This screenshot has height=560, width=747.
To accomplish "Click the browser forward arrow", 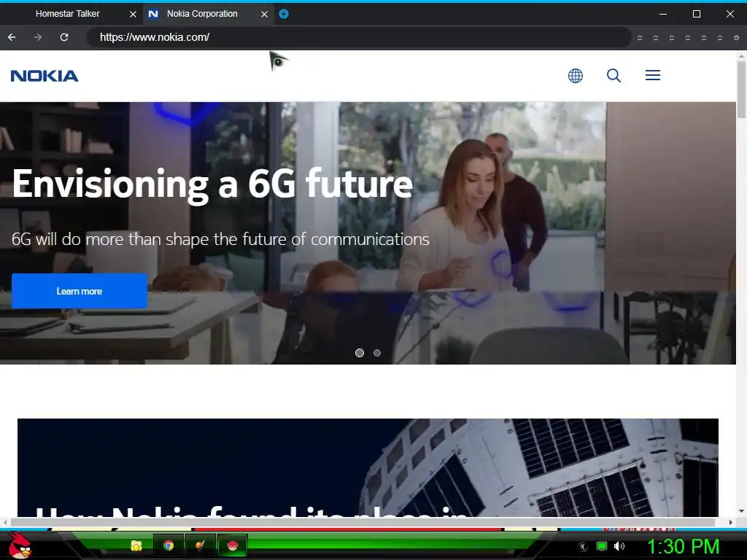I will (x=38, y=37).
